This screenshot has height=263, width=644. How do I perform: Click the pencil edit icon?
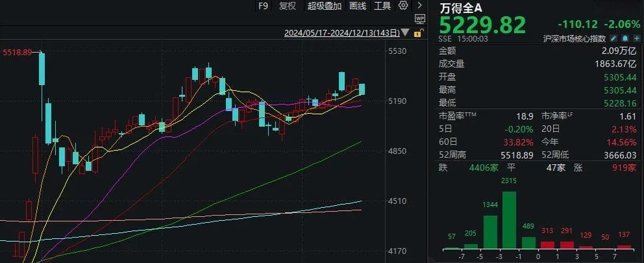pyautogui.click(x=613, y=38)
